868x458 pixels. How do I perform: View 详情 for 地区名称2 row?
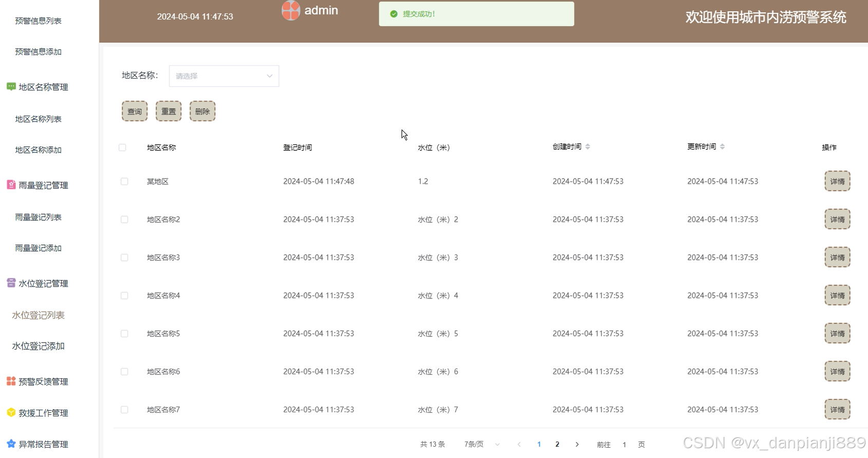tap(837, 219)
